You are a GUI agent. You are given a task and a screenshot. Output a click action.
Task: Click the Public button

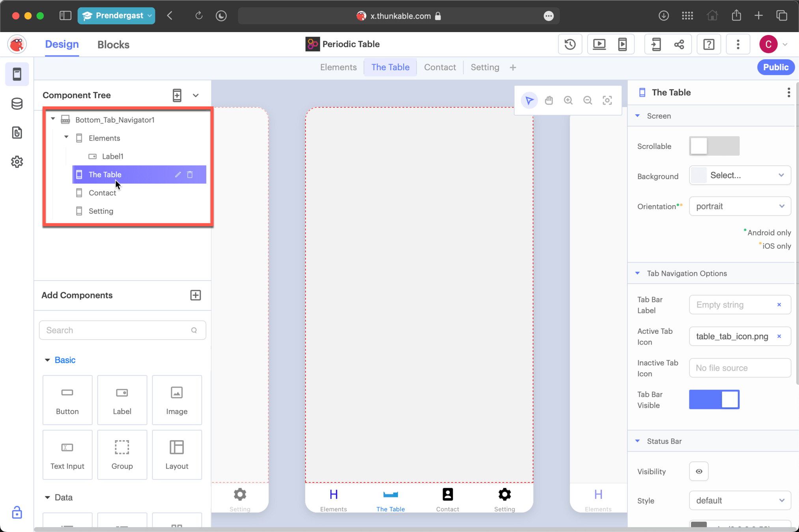[775, 67]
